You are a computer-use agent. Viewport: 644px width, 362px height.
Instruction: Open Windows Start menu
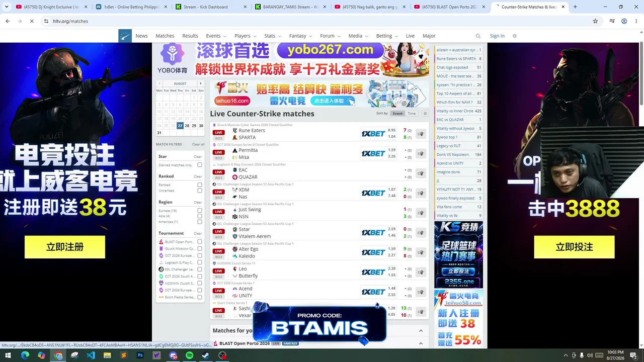9,355
